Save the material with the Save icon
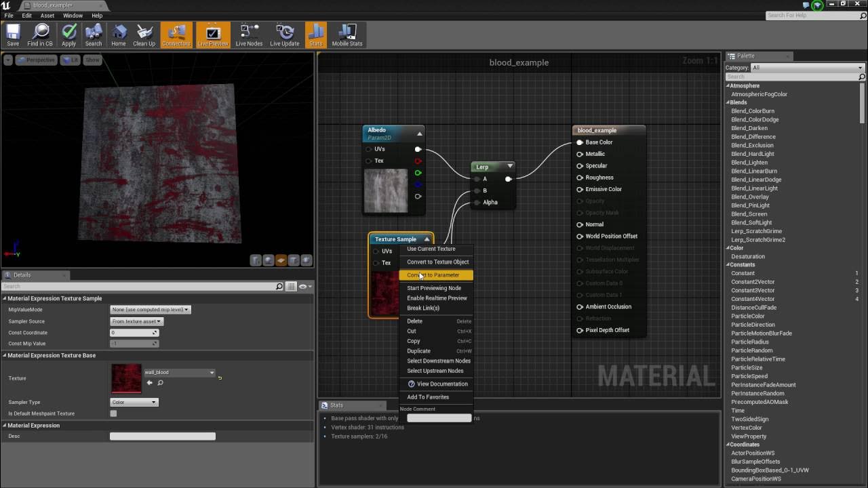 click(x=13, y=35)
